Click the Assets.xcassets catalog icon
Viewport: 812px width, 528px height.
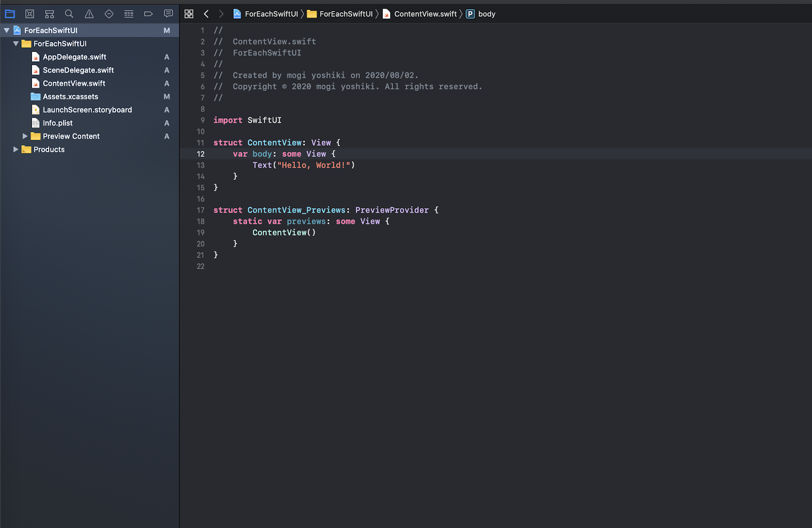tap(36, 96)
